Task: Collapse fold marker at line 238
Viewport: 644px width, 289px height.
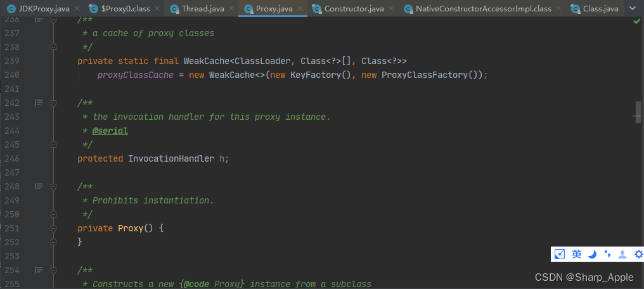Action: (53, 47)
